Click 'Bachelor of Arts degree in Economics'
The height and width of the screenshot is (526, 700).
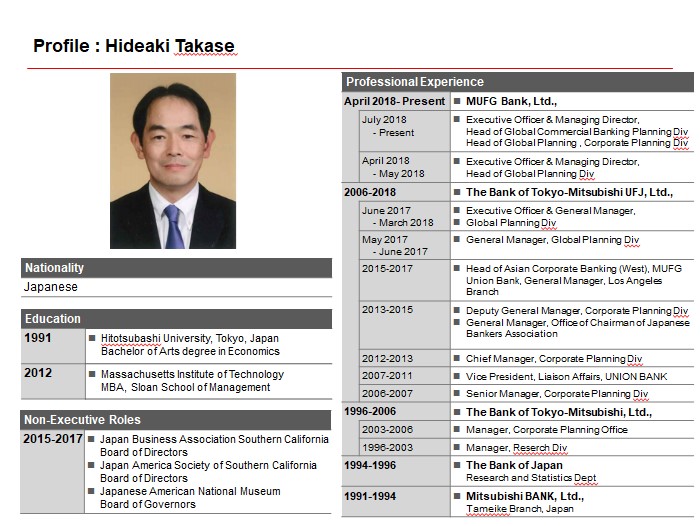(x=190, y=351)
